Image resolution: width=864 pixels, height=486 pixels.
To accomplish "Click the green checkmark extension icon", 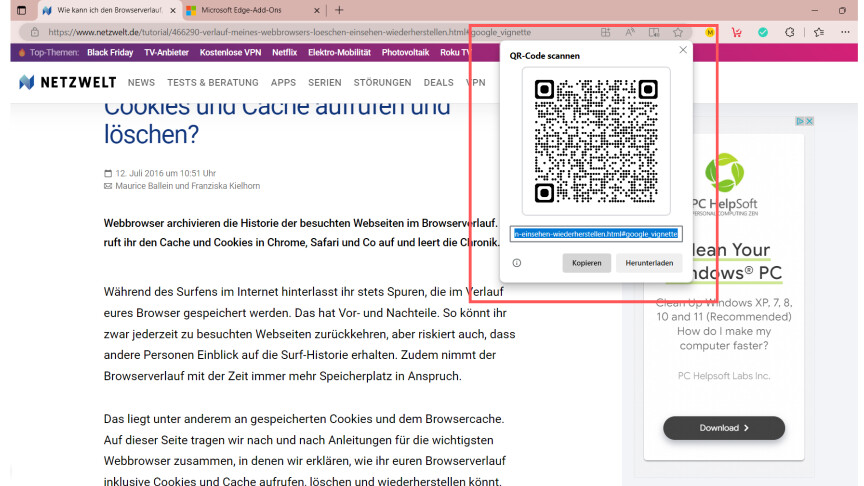I will point(763,32).
